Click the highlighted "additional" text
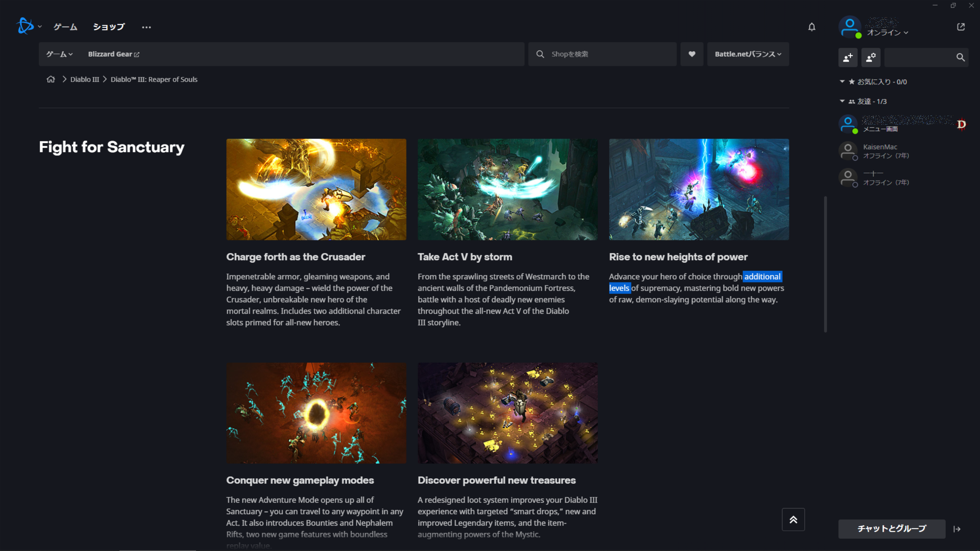The width and height of the screenshot is (980, 551). tap(762, 276)
